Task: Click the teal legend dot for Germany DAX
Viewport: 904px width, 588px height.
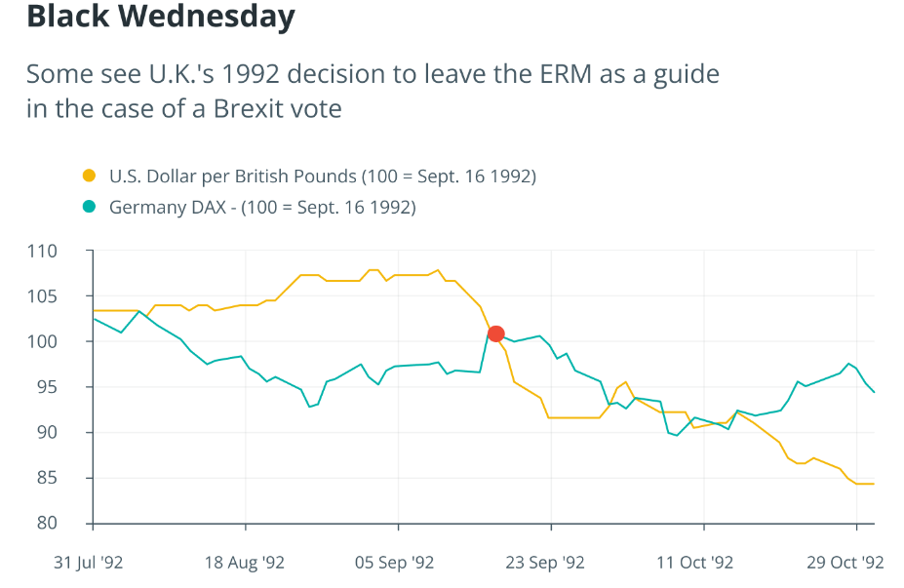Action: (x=89, y=207)
